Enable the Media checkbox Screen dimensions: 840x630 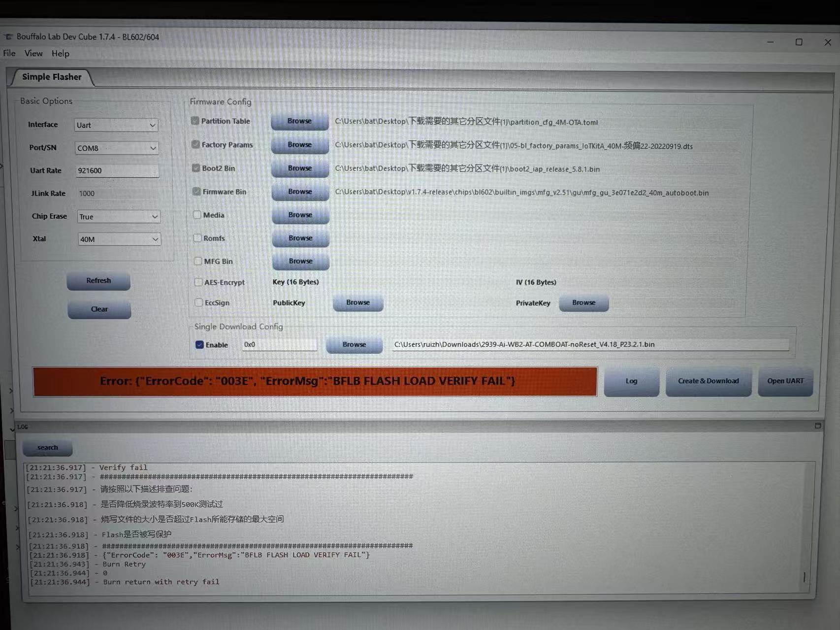tap(197, 215)
